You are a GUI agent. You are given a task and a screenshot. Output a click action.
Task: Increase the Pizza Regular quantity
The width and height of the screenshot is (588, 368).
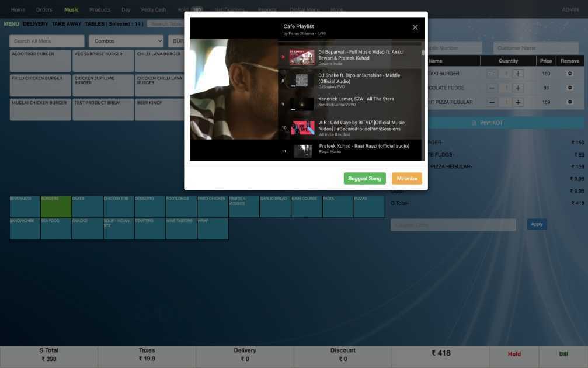tap(519, 102)
